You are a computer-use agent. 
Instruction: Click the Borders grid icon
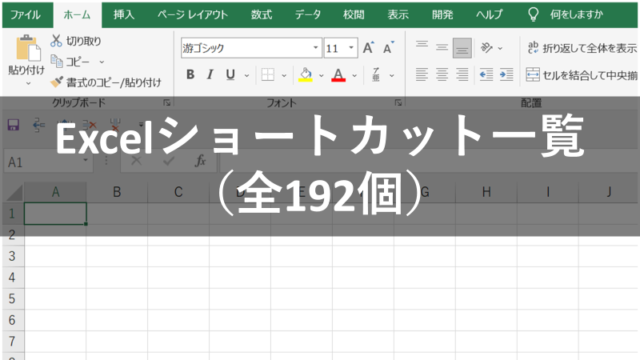pyautogui.click(x=268, y=75)
